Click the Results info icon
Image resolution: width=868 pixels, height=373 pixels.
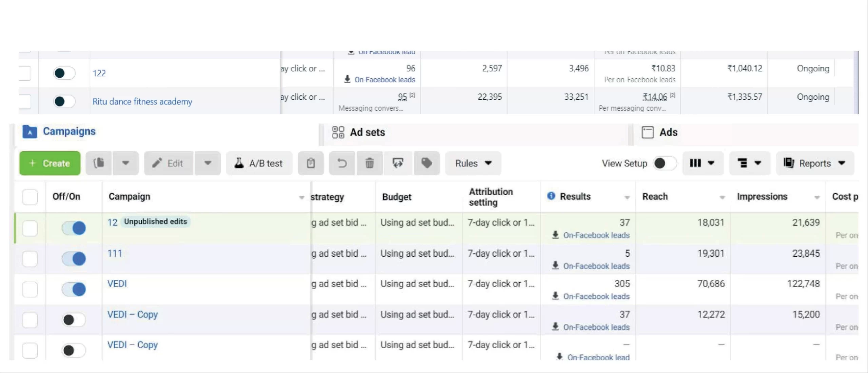[551, 196]
